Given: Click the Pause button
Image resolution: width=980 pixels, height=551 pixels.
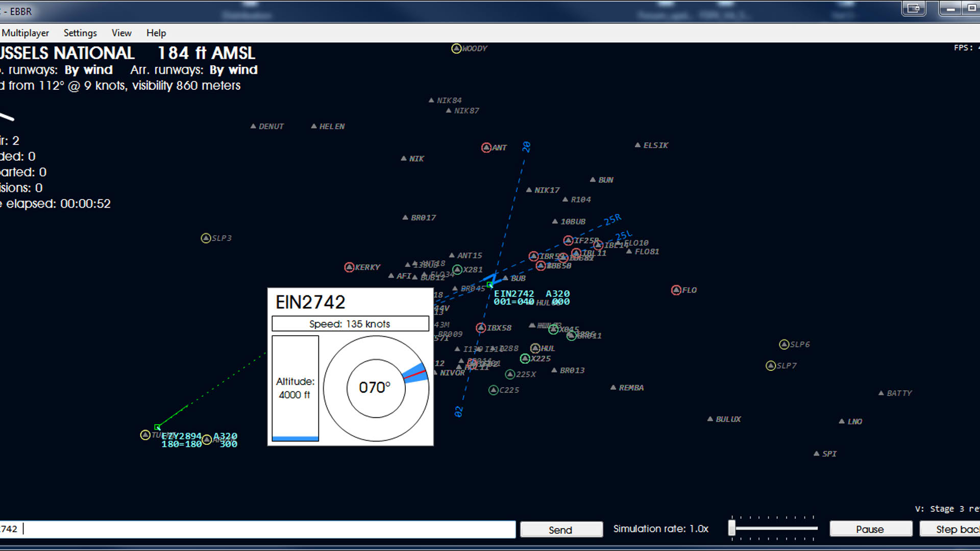Looking at the screenshot, I should pos(870,529).
